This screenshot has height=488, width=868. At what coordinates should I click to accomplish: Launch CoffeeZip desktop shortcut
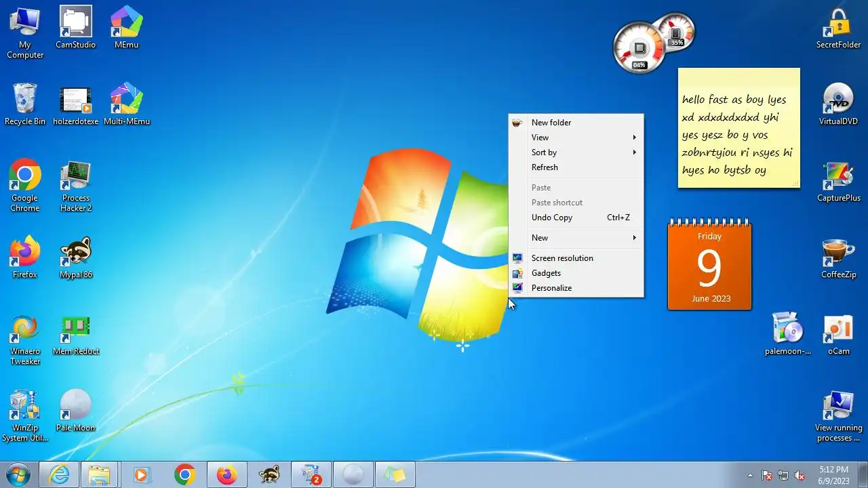(x=838, y=258)
